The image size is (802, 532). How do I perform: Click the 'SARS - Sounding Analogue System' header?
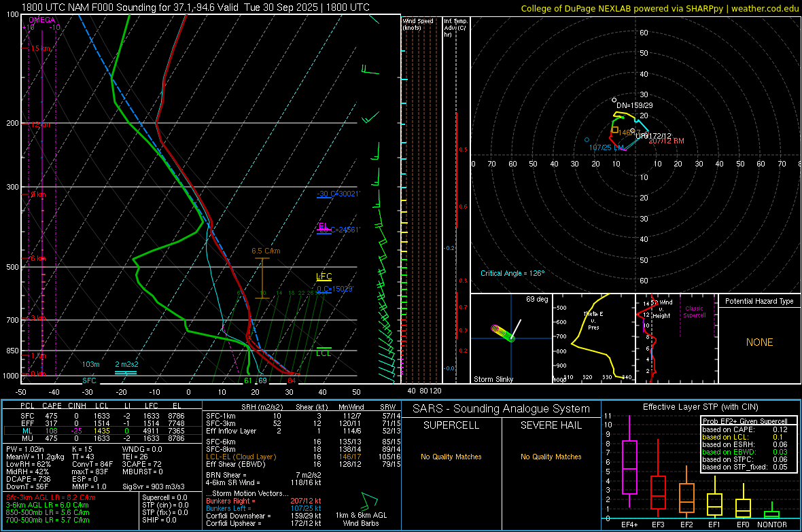pos(502,409)
